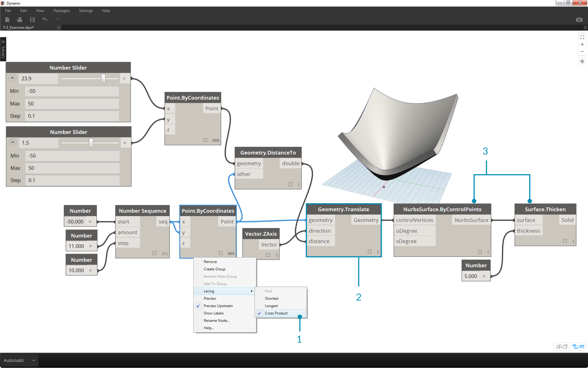Click Help in the Dynamo menu bar
588x368 pixels.
(105, 10)
